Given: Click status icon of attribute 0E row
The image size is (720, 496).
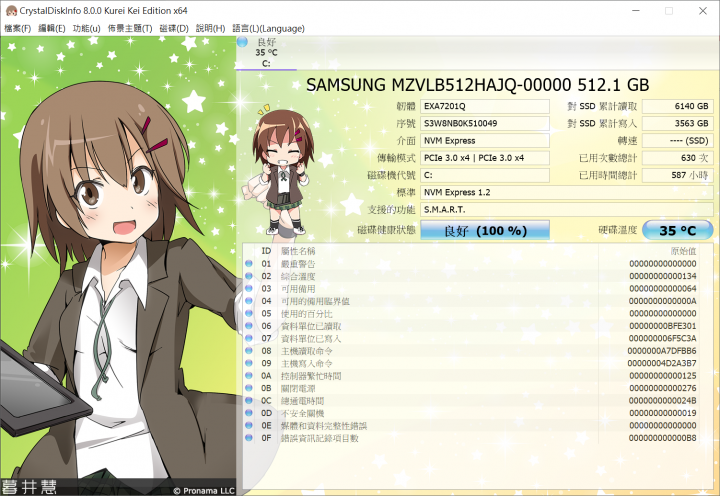Looking at the screenshot, I should pyautogui.click(x=249, y=425).
